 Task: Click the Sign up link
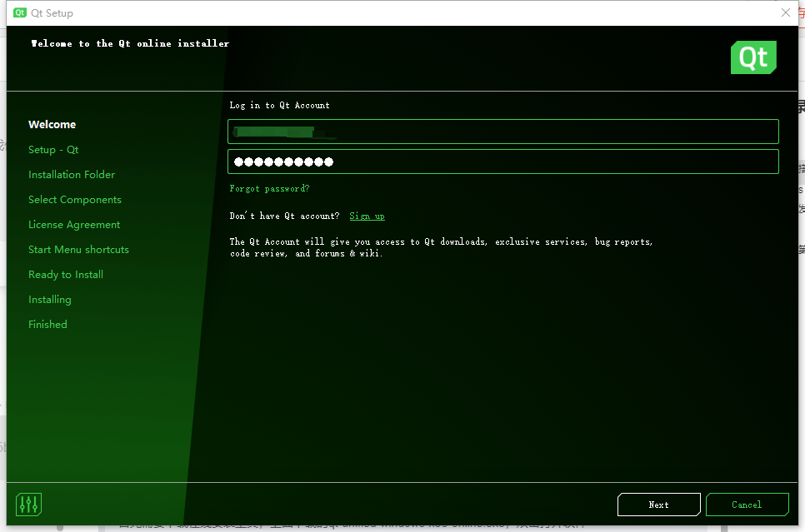[367, 216]
